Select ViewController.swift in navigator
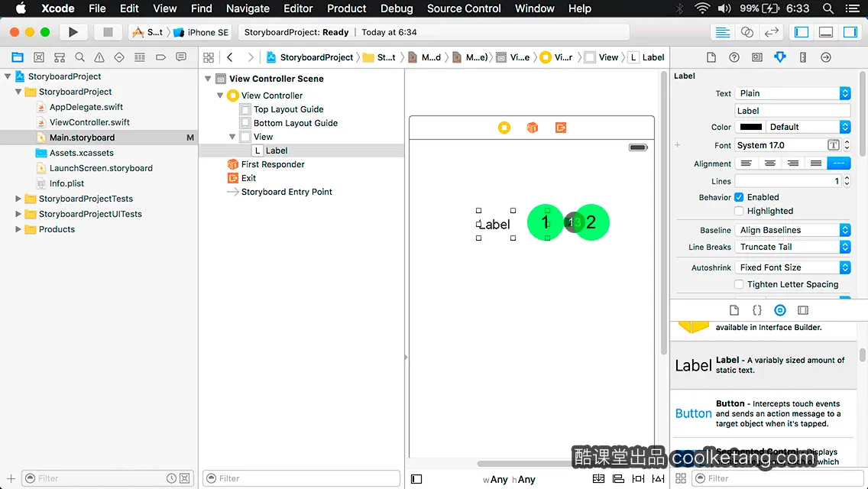 pos(89,122)
